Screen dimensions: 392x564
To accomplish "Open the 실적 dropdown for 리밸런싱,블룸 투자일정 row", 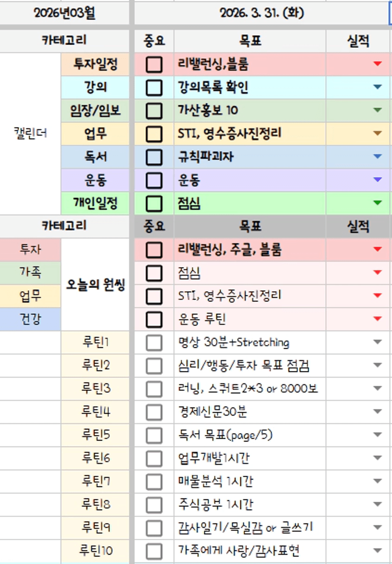I will 377,64.
